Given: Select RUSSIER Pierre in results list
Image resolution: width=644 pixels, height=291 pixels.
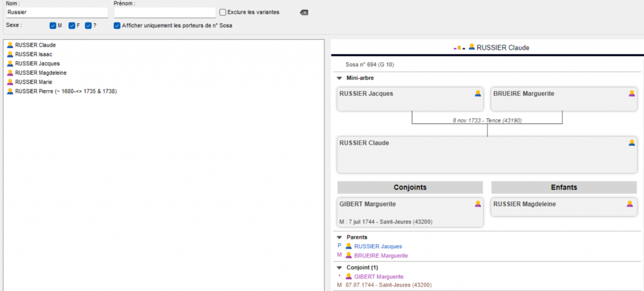Looking at the screenshot, I should [x=65, y=91].
